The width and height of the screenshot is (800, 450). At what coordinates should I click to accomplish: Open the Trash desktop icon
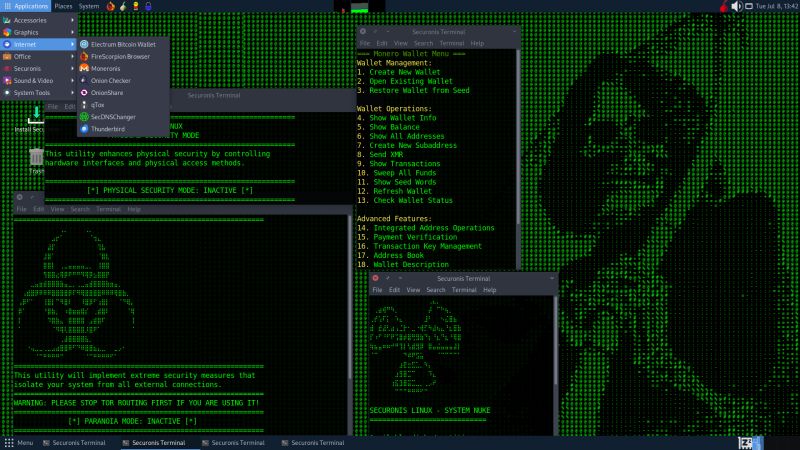point(36,161)
